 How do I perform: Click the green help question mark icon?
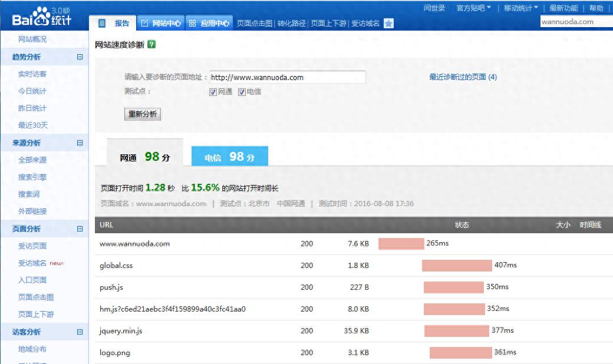[x=151, y=44]
